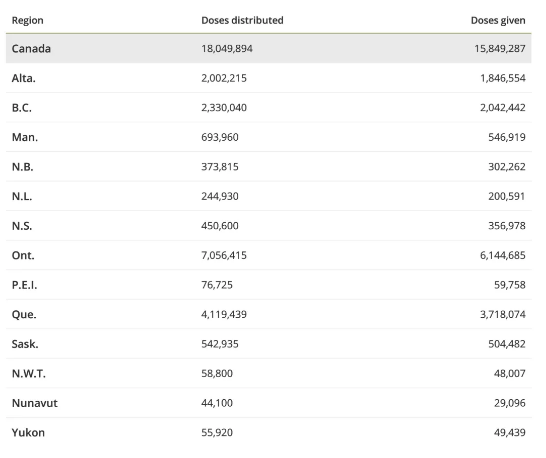Select the P.E.I. row label

(x=24, y=285)
